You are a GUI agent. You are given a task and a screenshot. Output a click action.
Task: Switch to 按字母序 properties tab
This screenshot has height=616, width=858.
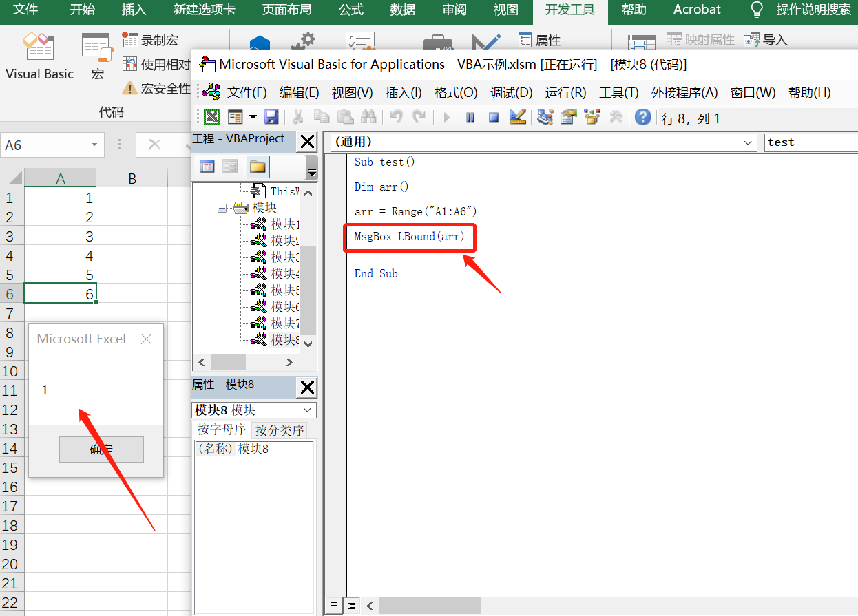222,429
